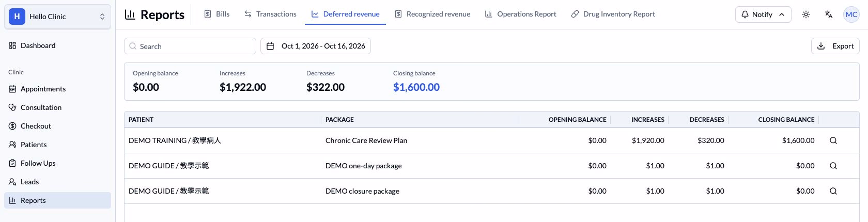The image size is (868, 222).
Task: Open the Patients list
Action: click(x=57, y=145)
